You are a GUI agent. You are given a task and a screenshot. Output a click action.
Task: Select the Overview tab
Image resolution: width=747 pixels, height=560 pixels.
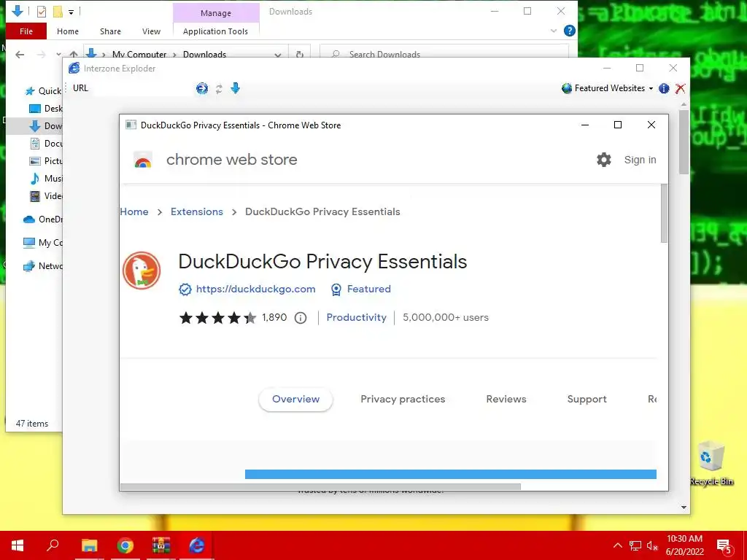click(x=296, y=399)
